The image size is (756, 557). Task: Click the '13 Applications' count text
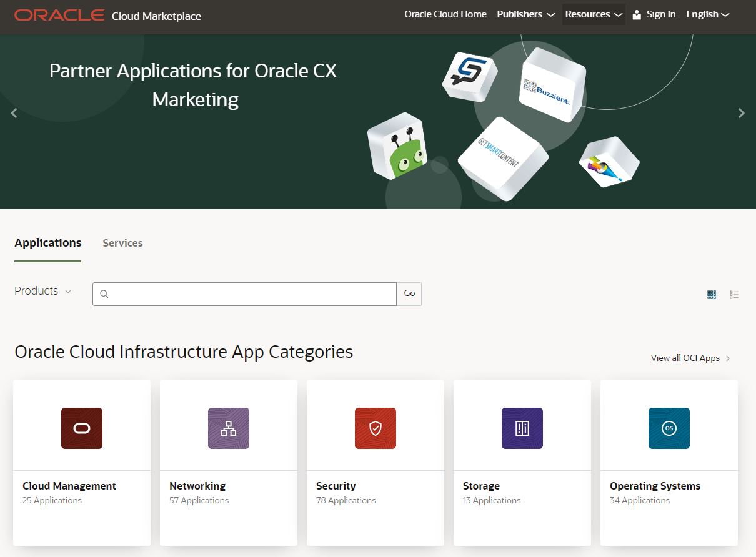click(x=492, y=500)
